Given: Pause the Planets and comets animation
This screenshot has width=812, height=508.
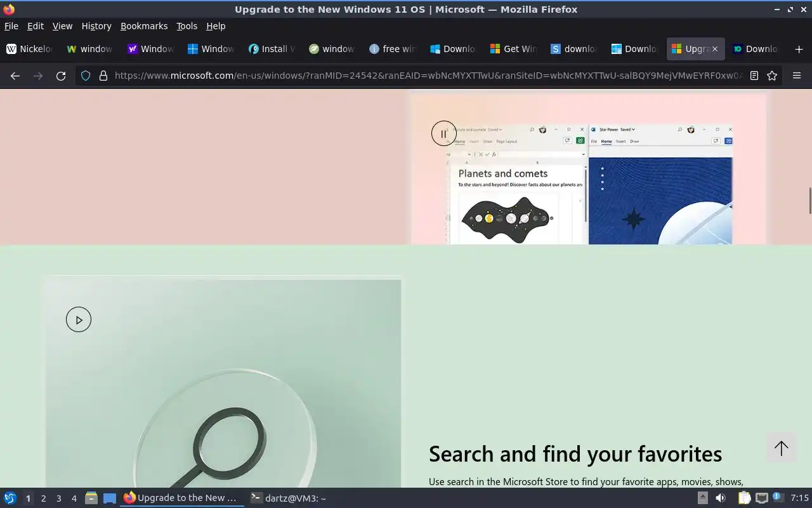Looking at the screenshot, I should 444,133.
